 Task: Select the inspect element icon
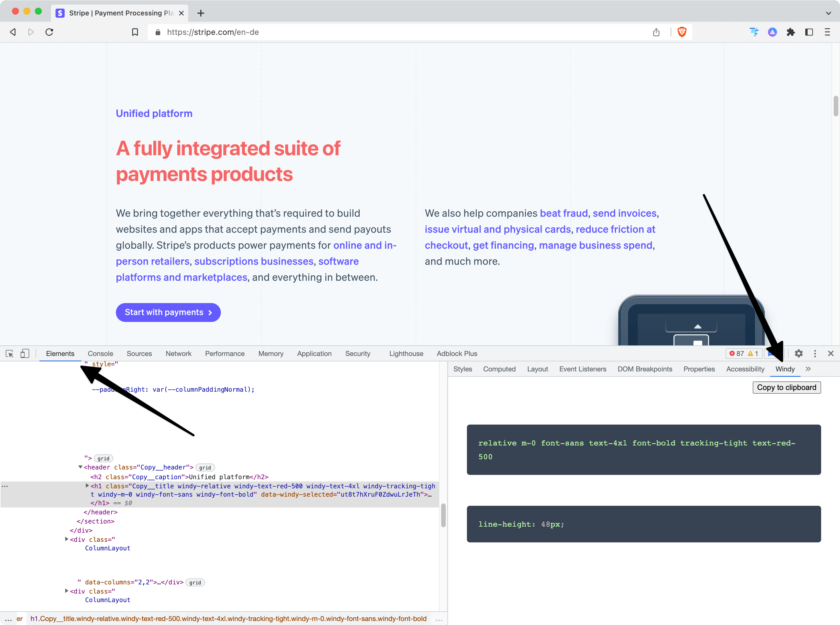pyautogui.click(x=9, y=353)
